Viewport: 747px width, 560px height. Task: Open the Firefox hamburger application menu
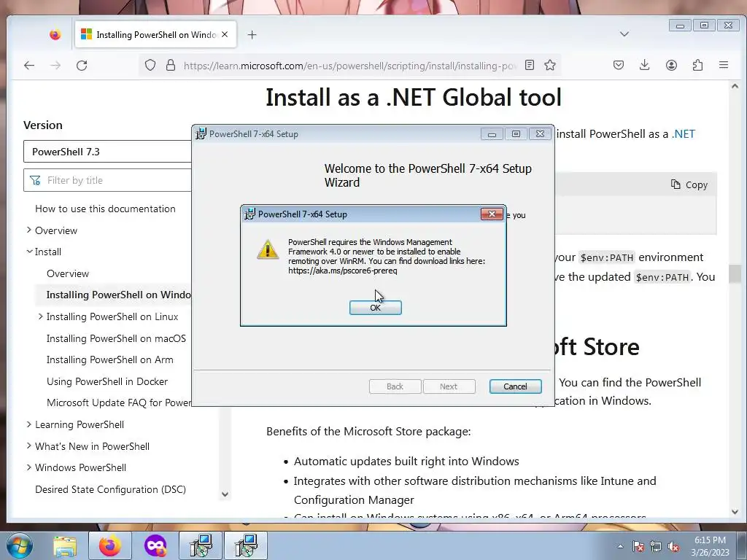tap(724, 65)
